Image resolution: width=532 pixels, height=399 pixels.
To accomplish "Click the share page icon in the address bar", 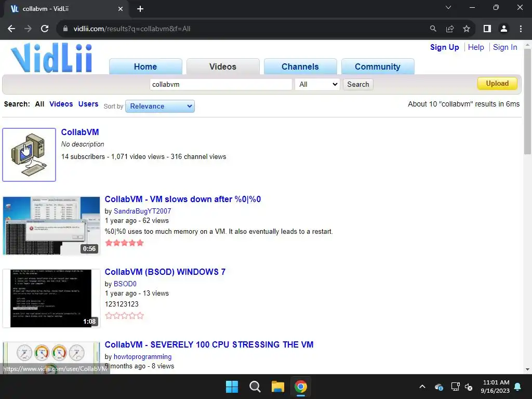I will (450, 29).
